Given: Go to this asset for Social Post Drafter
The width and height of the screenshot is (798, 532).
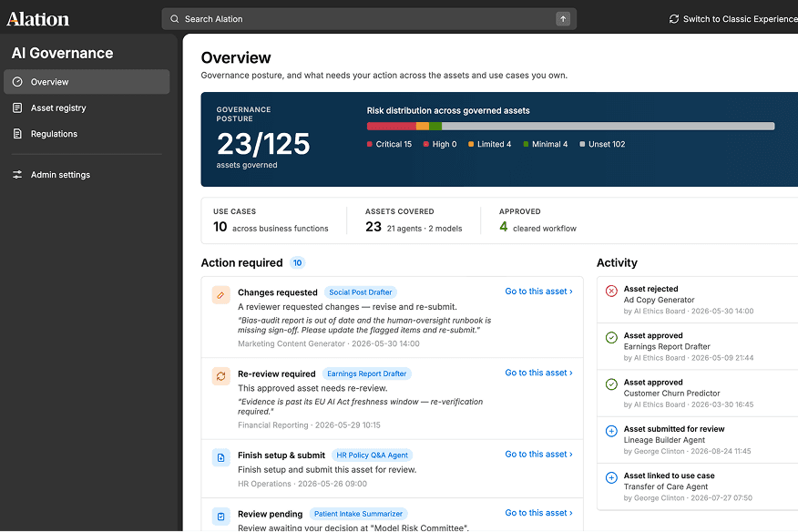Looking at the screenshot, I should [x=538, y=292].
